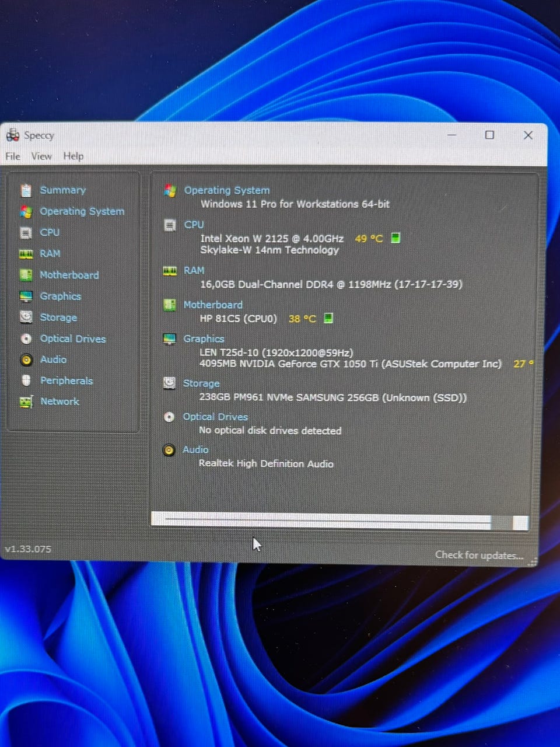Click the v1.33.075 version label
Image resolution: width=560 pixels, height=747 pixels.
(x=28, y=549)
